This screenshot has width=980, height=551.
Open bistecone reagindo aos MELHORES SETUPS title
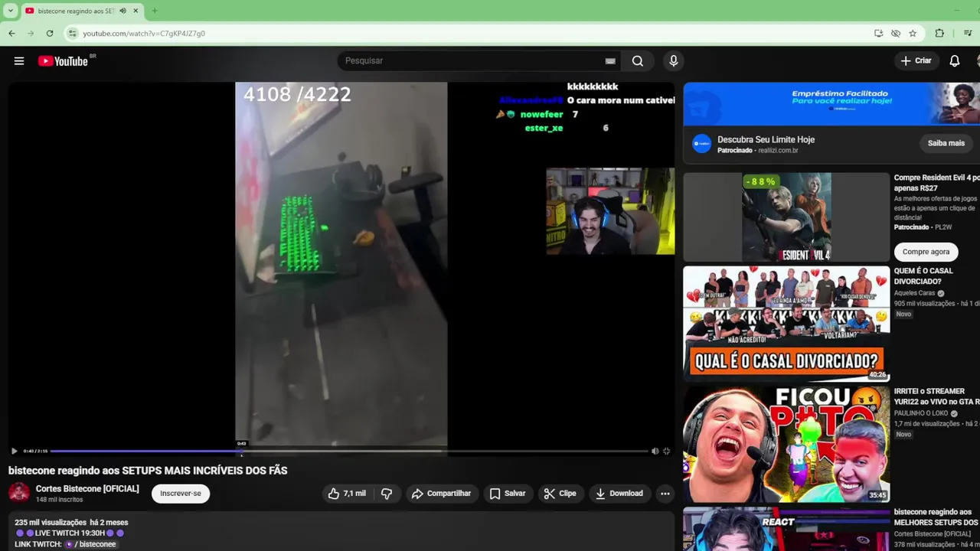[x=936, y=517]
